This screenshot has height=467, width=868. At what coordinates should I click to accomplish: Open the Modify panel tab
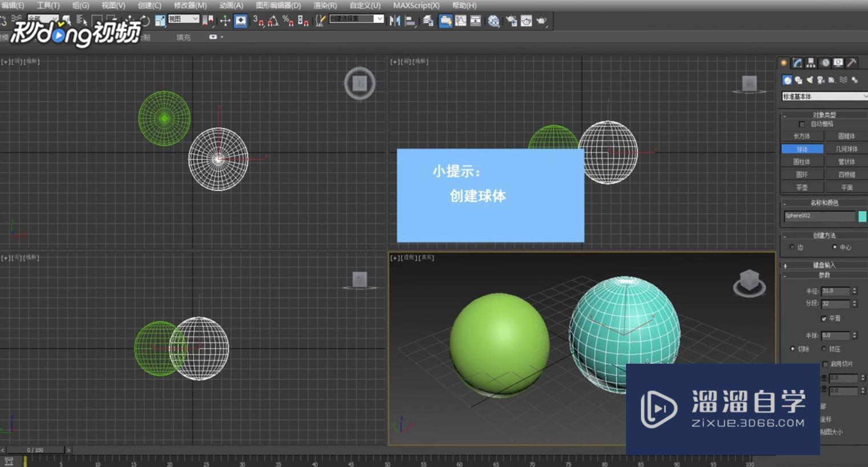coord(797,63)
